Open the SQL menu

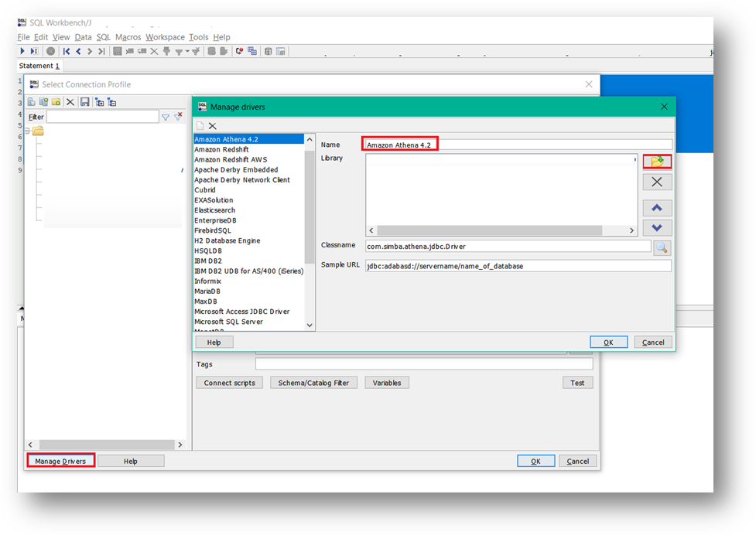click(x=103, y=37)
